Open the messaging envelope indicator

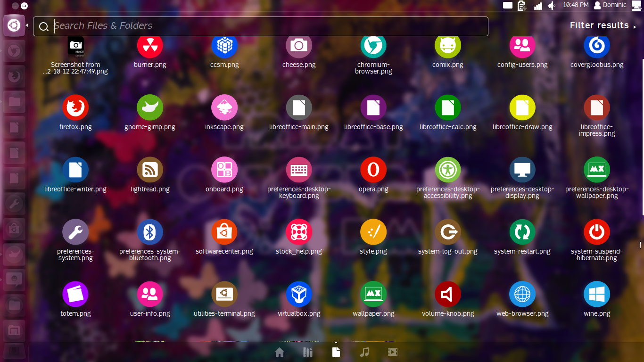(508, 6)
